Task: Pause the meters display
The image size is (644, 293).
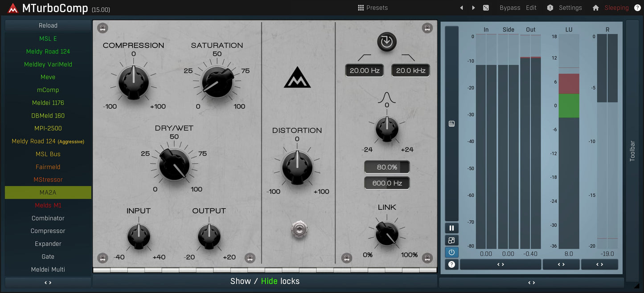Action: (x=451, y=228)
